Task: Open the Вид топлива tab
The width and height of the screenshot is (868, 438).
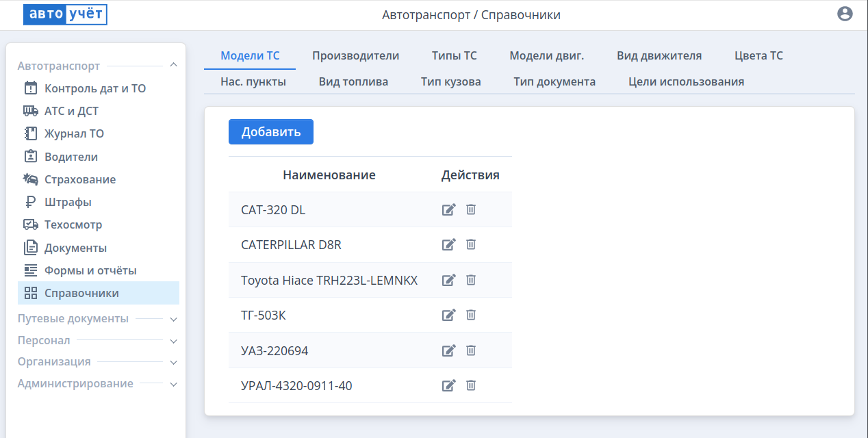Action: 353,81
